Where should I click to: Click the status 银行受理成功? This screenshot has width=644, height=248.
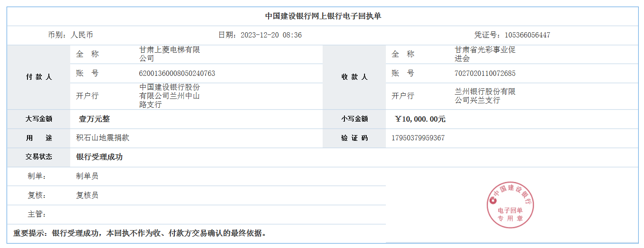tap(99, 157)
